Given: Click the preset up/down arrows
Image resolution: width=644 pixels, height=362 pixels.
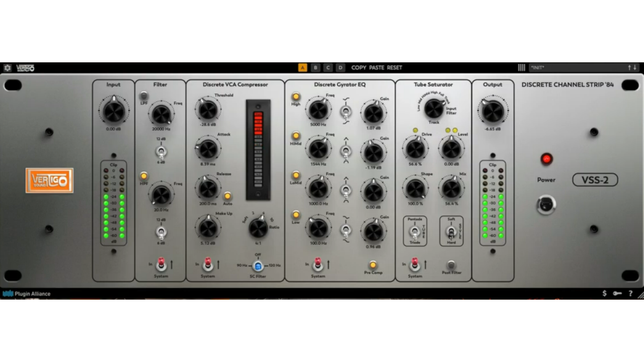Looking at the screenshot, I should 632,67.
